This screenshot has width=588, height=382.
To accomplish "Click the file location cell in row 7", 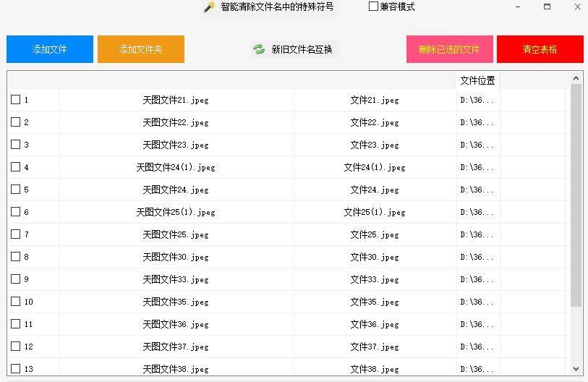I will pos(478,234).
